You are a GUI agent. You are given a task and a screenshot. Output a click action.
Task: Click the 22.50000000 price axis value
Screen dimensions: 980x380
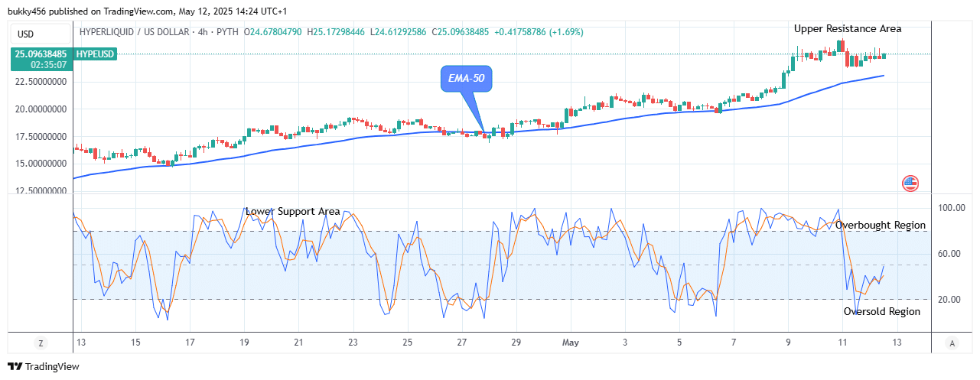42,81
